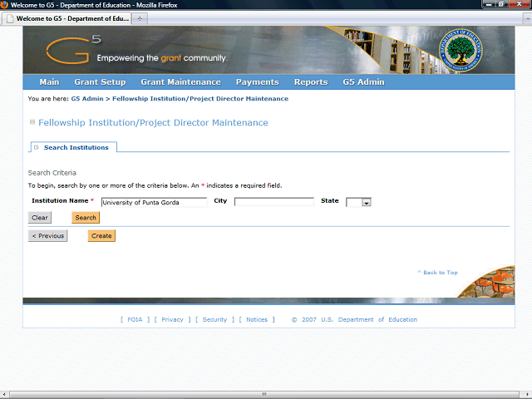This screenshot has width=532, height=399.
Task: Click the City input field
Action: coord(274,202)
